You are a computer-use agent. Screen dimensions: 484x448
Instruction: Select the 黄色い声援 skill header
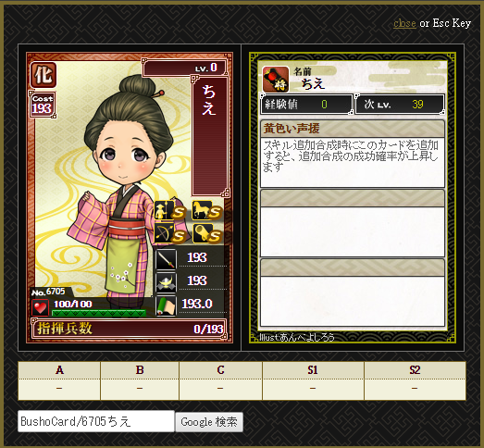pos(353,129)
